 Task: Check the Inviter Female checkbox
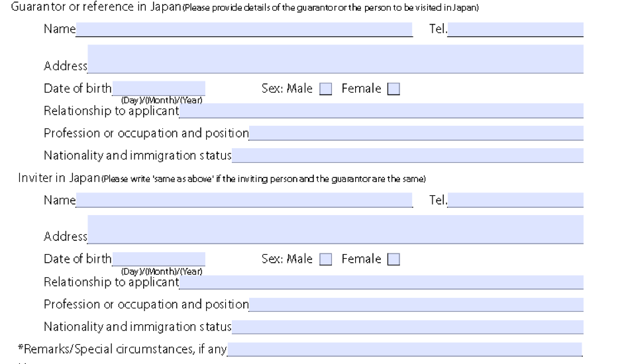[x=393, y=259]
